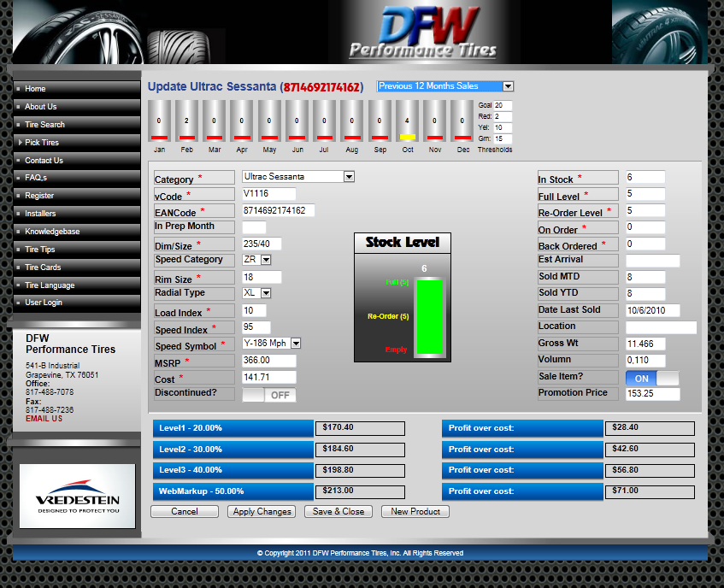Click the Save & Close button

click(338, 511)
